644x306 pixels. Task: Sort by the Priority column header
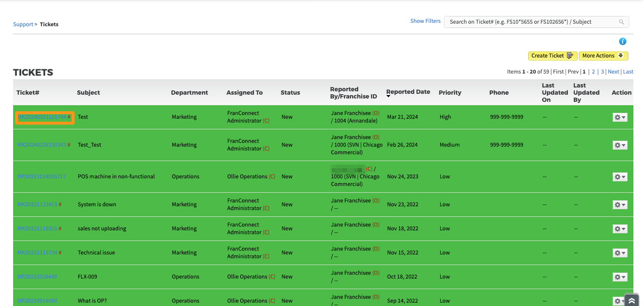pos(450,93)
